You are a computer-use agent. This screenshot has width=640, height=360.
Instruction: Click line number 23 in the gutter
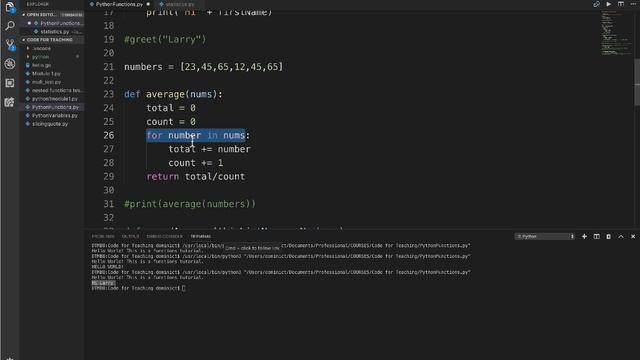tap(109, 94)
